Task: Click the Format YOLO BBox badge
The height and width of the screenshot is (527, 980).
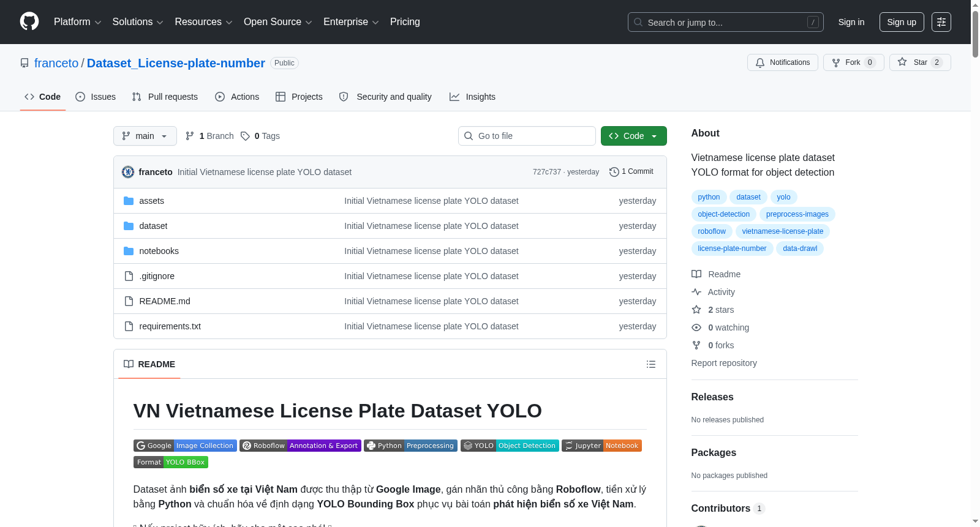Action: 171,462
